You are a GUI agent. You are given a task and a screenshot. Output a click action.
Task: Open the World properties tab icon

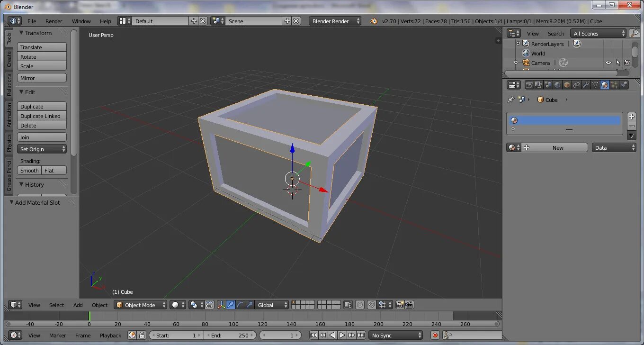click(x=557, y=85)
